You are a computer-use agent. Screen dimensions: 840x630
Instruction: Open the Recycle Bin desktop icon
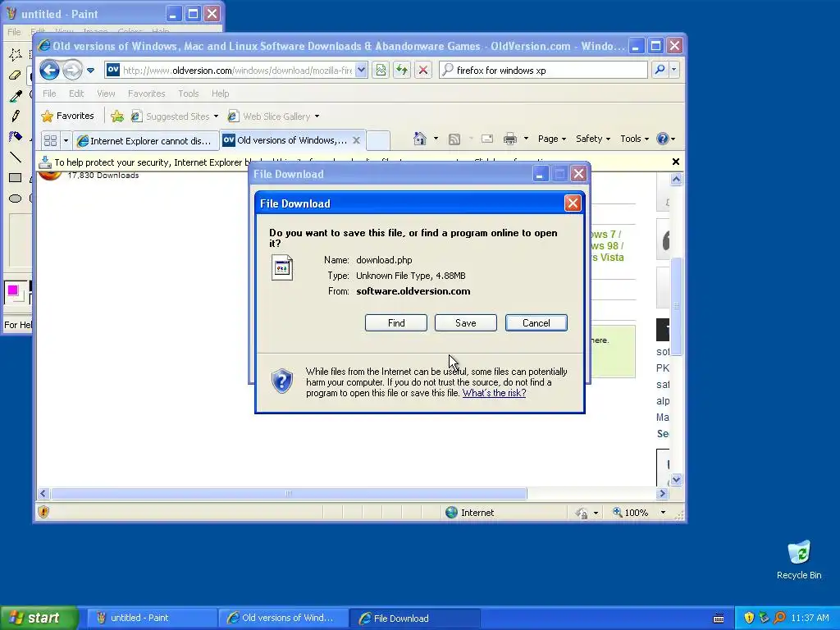799,560
